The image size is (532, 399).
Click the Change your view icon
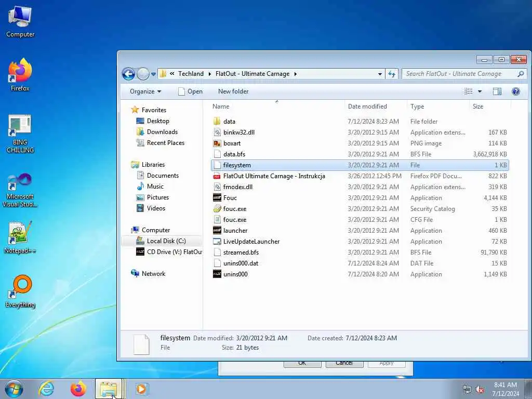tap(469, 91)
